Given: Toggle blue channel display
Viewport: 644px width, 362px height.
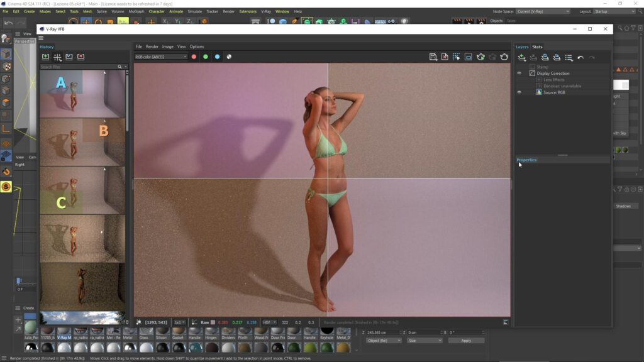Looking at the screenshot, I should click(x=217, y=57).
